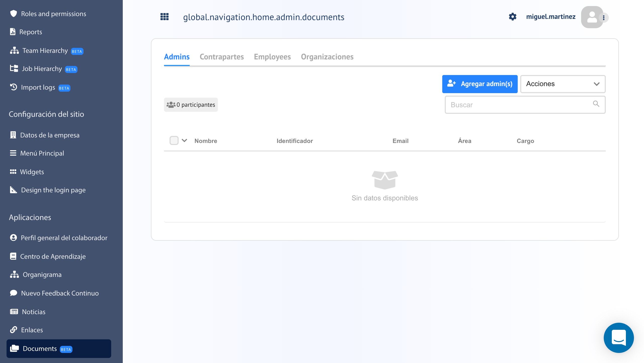The height and width of the screenshot is (363, 644).
Task: Switch to the Organizaciones tab
Action: (327, 57)
